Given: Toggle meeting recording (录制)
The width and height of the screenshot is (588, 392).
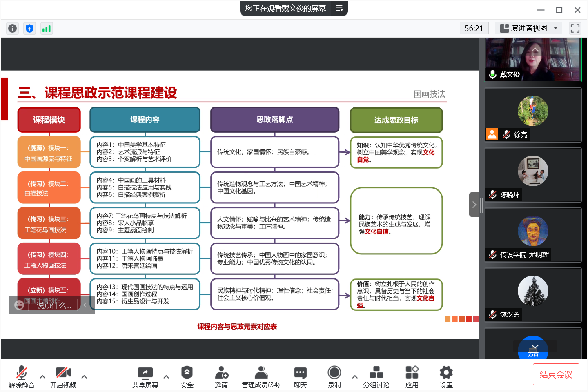Looking at the screenshot, I should click(x=334, y=376).
